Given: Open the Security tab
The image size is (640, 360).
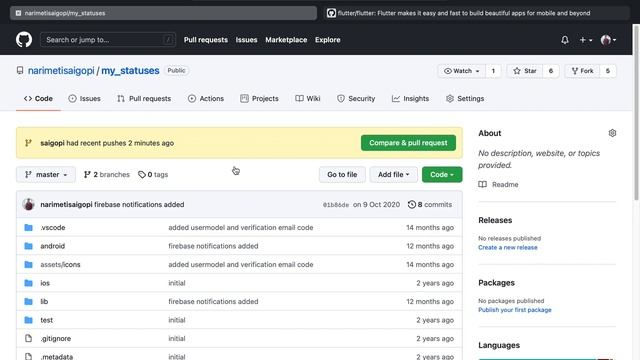Looking at the screenshot, I should pyautogui.click(x=356, y=99).
